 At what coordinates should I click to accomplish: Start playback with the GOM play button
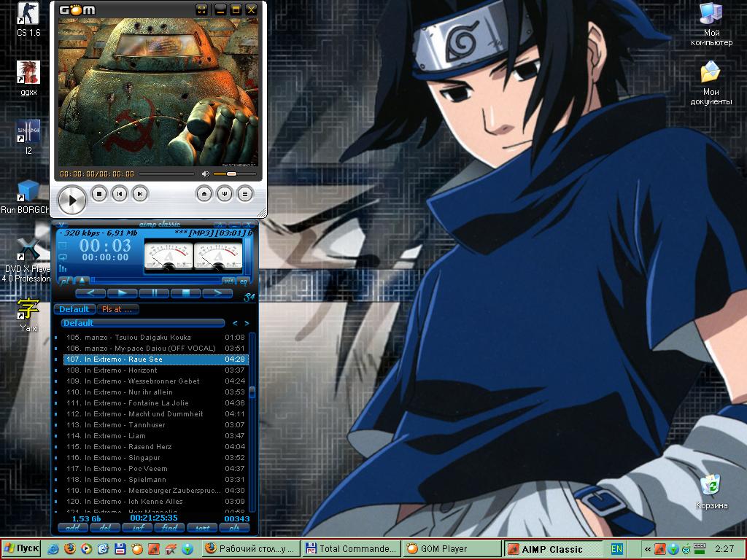(x=72, y=200)
